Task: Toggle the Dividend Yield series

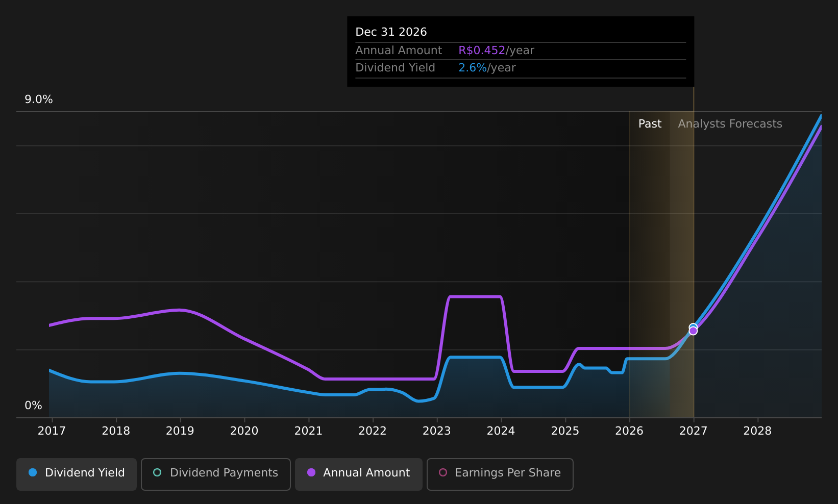Action: tap(77, 474)
